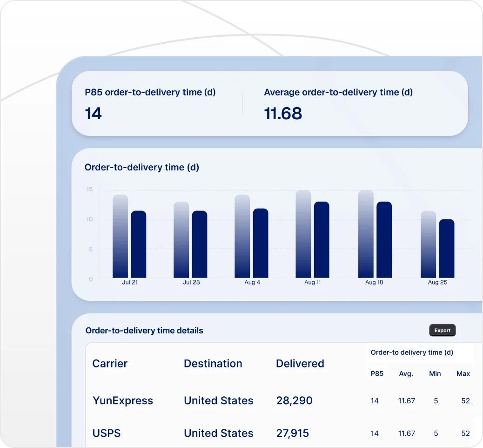Click the Delivered column header

(300, 364)
